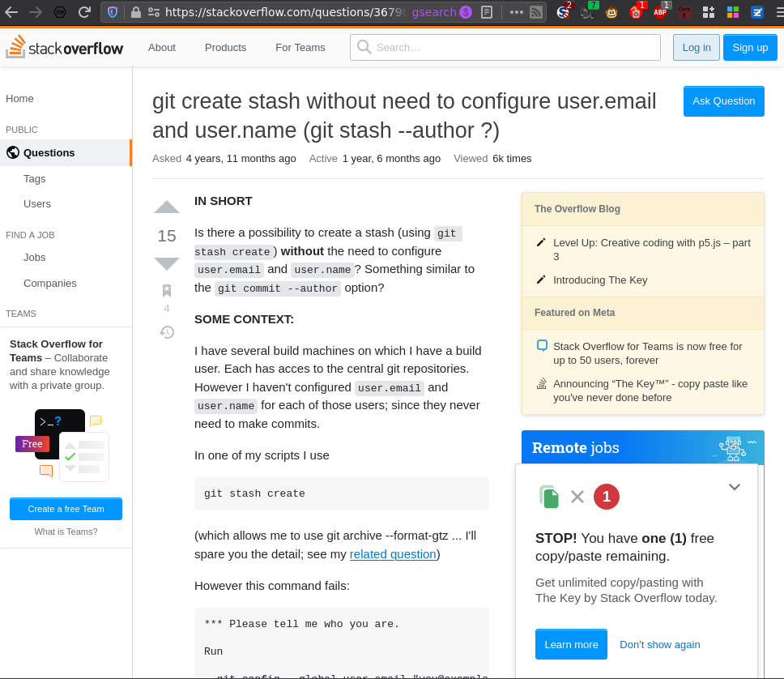Reload the page in the browser
The height and width of the screenshot is (679, 784).
pos(84,12)
